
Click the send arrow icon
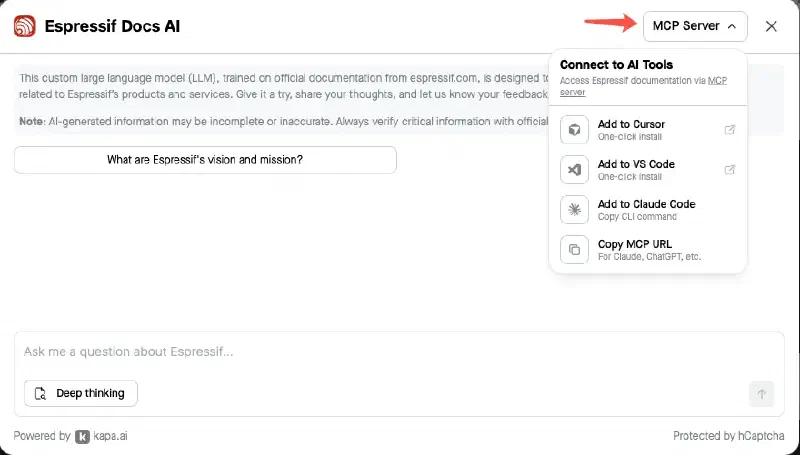click(762, 394)
